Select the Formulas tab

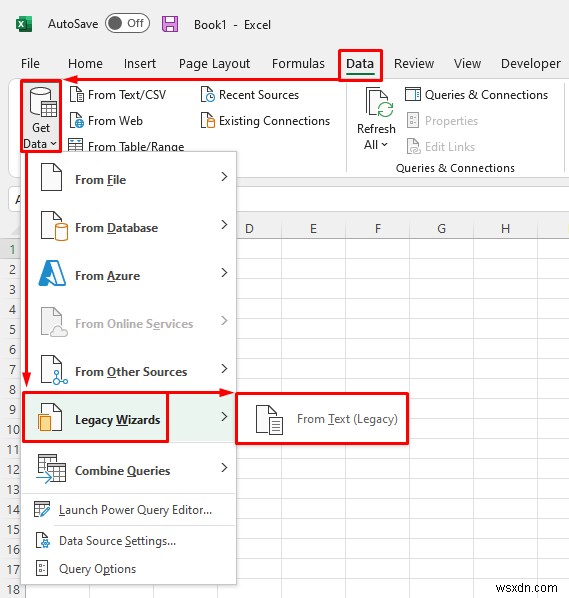tap(298, 63)
